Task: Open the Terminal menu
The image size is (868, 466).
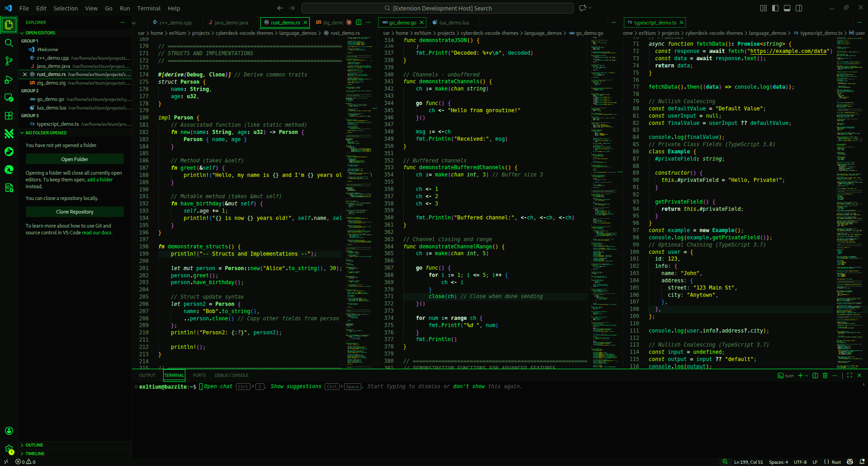Action: coord(148,8)
